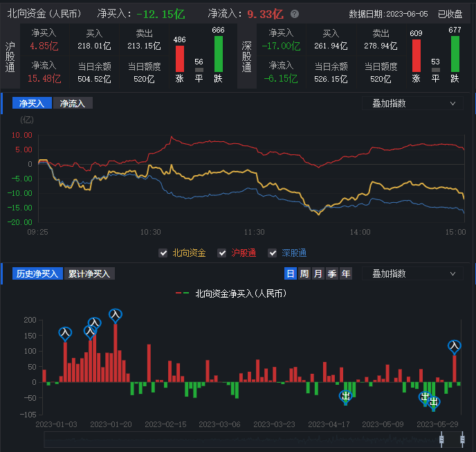Viewport: 476px width, 452px height.
Task: Switch to the 净流入 tab
Action: [x=73, y=103]
